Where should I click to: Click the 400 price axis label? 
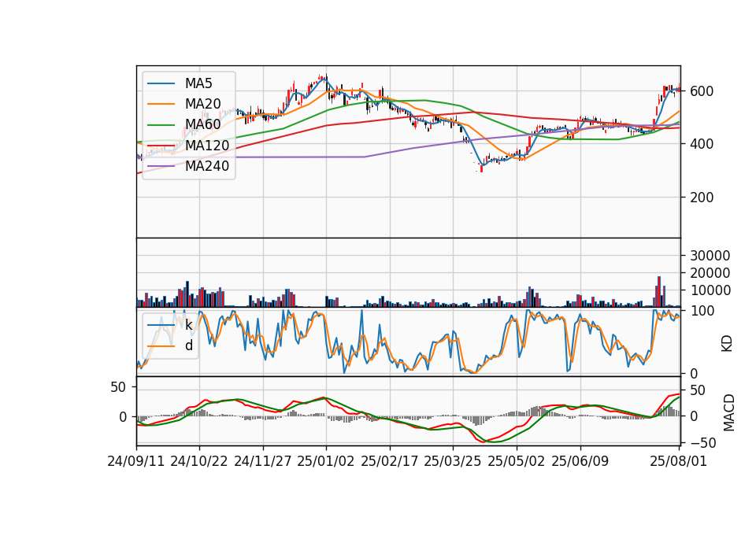click(702, 143)
